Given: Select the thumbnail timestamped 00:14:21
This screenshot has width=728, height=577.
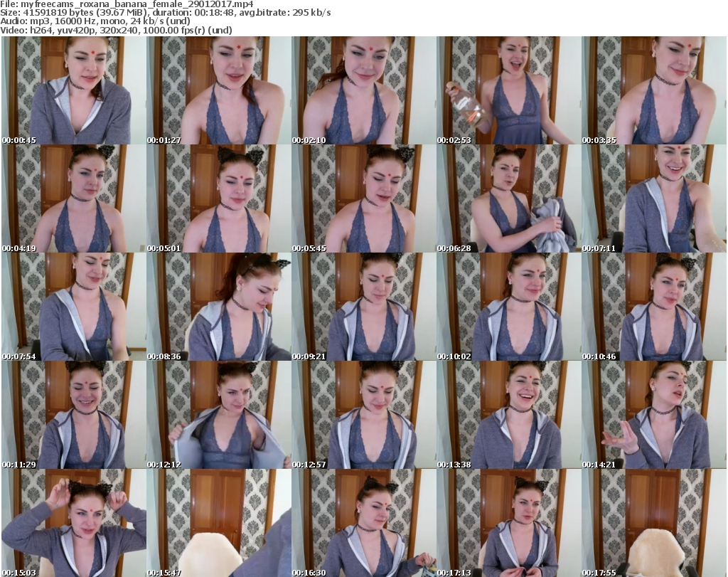Looking at the screenshot, I should click(x=654, y=415).
